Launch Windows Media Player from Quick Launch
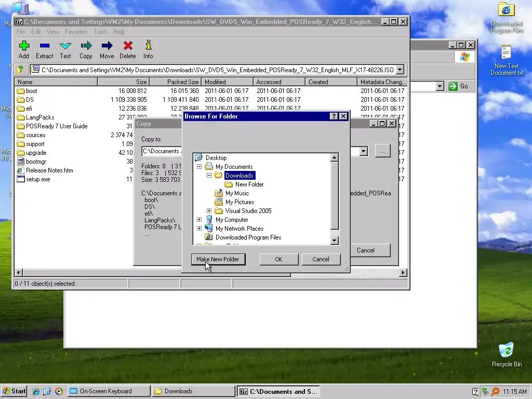 coord(59,391)
